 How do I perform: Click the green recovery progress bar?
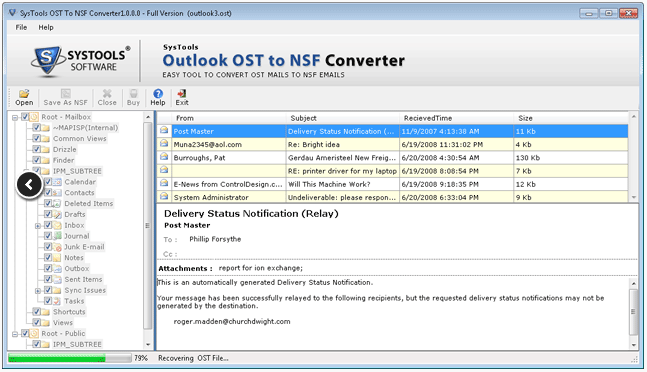coord(57,358)
